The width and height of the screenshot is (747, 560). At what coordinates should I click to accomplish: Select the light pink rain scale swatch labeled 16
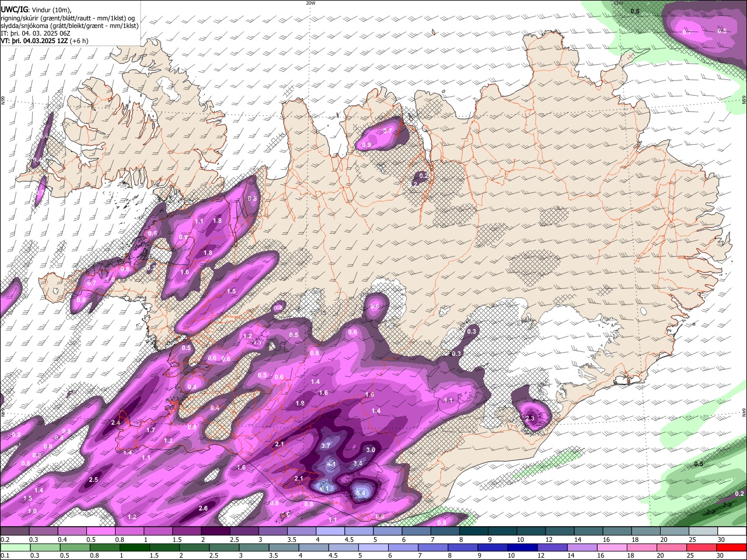(613, 548)
